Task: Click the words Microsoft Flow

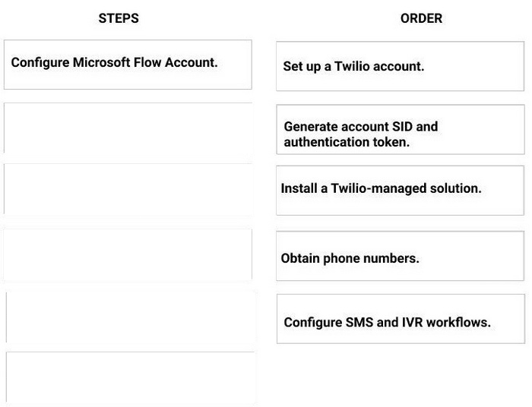Action: pos(117,62)
